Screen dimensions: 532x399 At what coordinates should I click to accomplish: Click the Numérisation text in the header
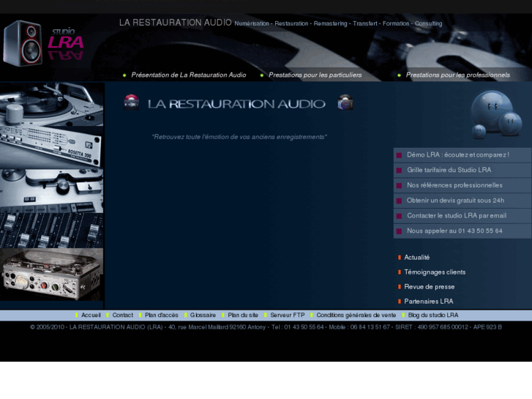pyautogui.click(x=252, y=23)
